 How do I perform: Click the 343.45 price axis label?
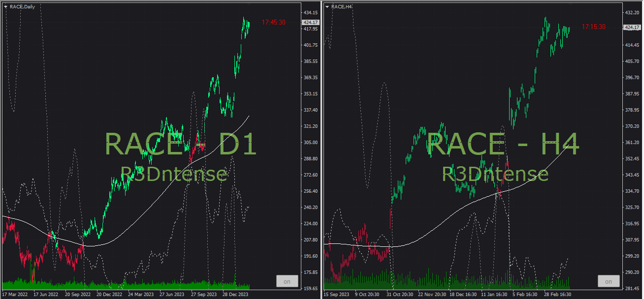pyautogui.click(x=632, y=175)
